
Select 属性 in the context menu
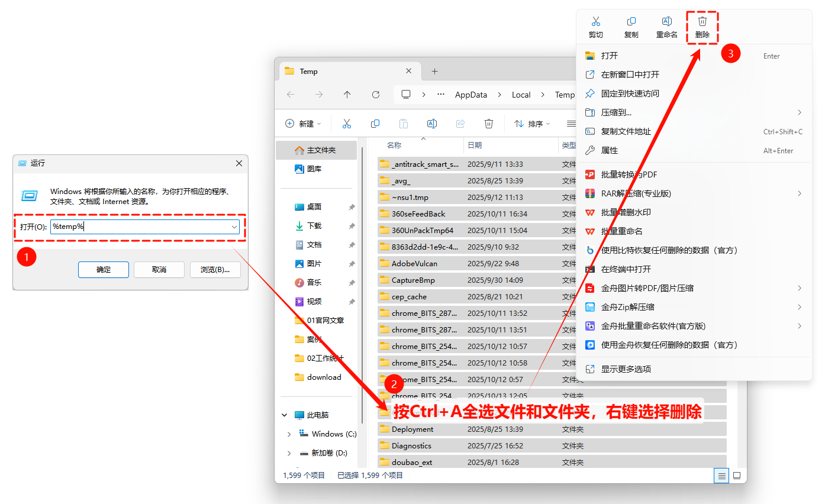click(x=610, y=150)
